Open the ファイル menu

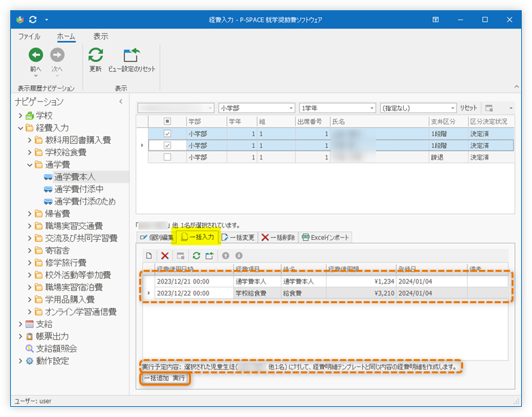click(x=29, y=36)
